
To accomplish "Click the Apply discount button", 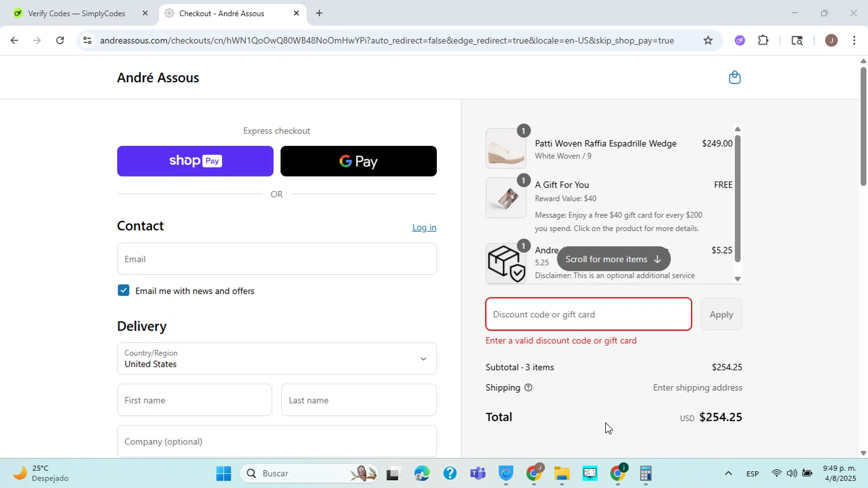I will point(721,314).
